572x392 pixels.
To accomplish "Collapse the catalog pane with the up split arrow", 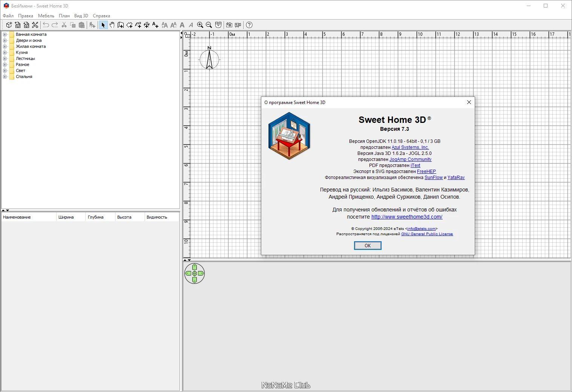I will pyautogui.click(x=3, y=210).
